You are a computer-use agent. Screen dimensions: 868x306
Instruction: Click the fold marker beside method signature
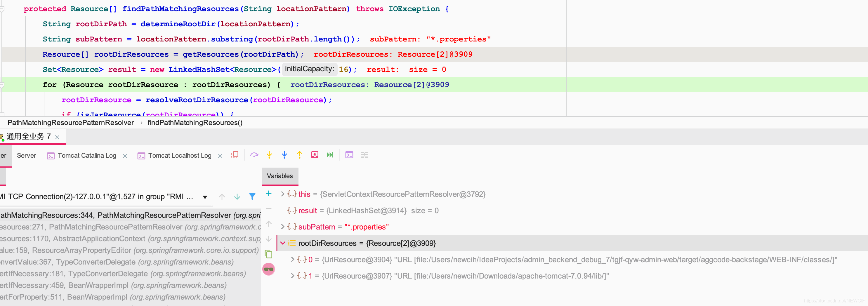tap(2, 9)
